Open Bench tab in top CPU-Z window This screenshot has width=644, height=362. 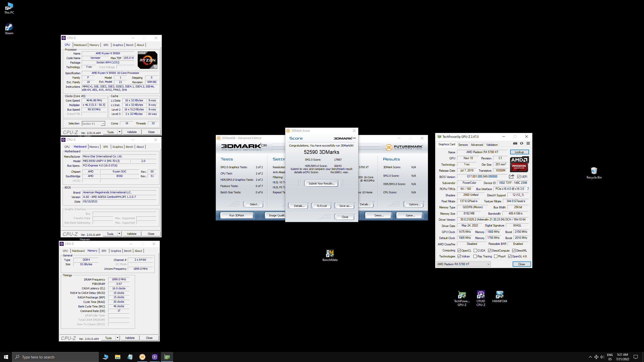[x=130, y=45]
